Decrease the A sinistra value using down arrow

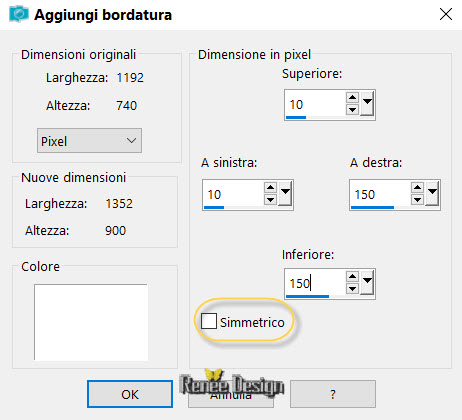(x=270, y=199)
